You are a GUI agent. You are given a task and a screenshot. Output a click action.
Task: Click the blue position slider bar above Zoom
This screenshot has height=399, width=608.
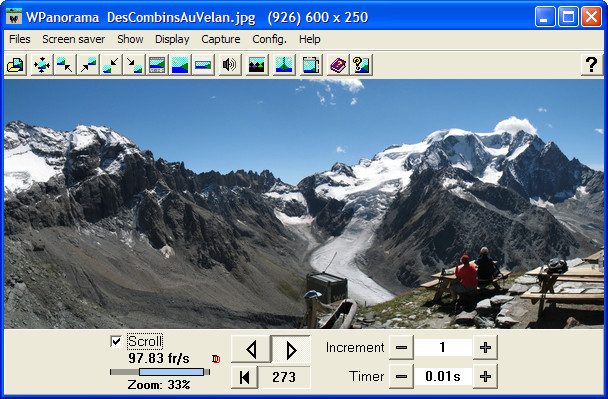pyautogui.click(x=171, y=372)
